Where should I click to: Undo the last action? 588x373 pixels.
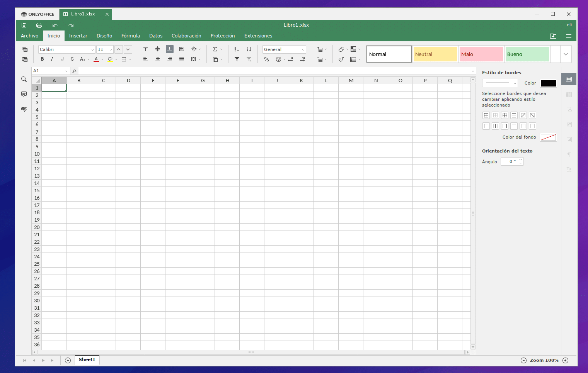pyautogui.click(x=55, y=25)
